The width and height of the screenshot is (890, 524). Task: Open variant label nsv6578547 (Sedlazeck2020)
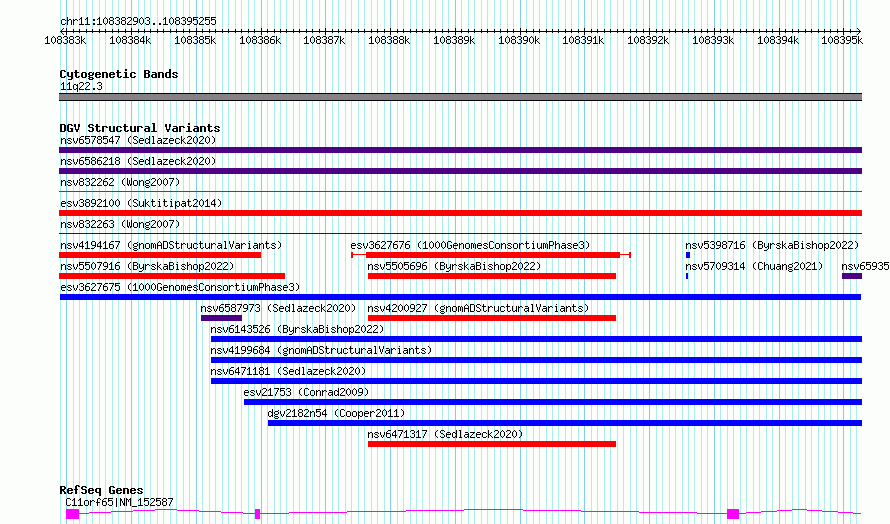pos(138,140)
